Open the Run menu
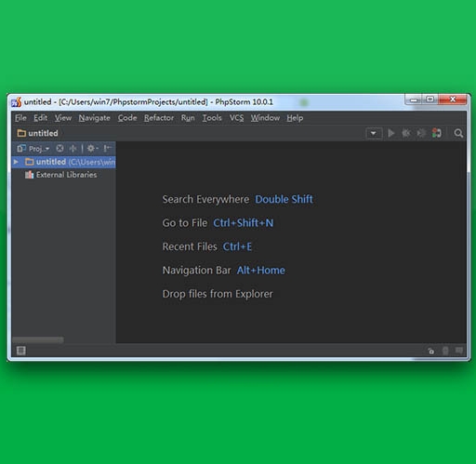This screenshot has height=464, width=476. click(188, 118)
